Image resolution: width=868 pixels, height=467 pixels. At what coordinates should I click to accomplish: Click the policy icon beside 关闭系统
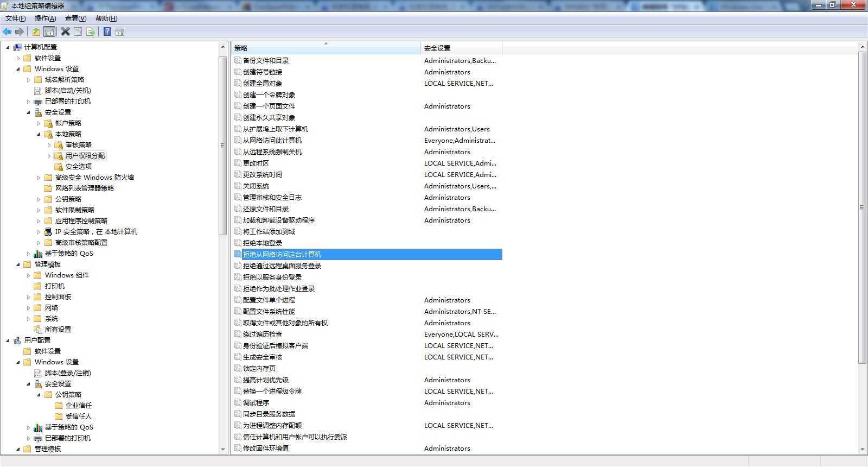point(238,186)
